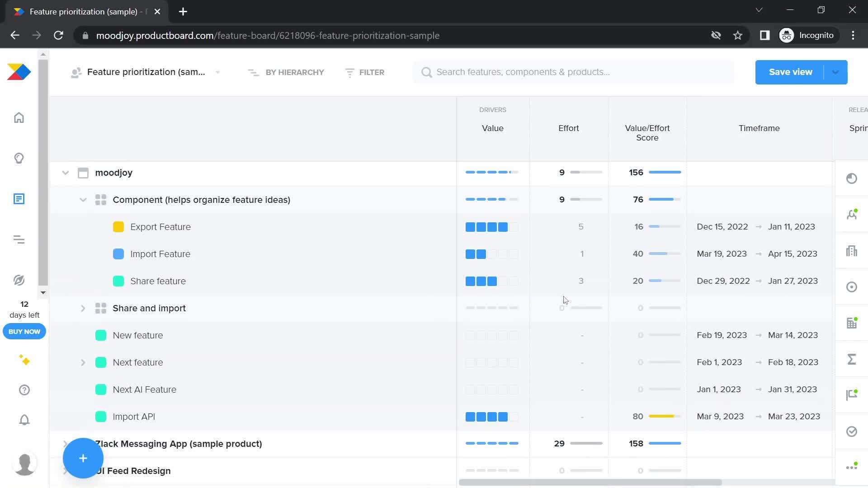Open the Help question mark icon
Screen dimensions: 868x488
24,390
